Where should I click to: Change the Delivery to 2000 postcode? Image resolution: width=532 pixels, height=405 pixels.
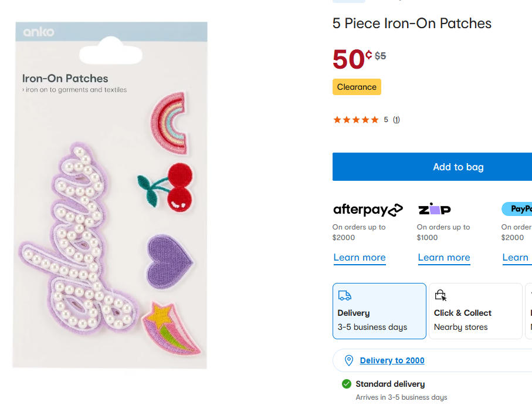392,360
